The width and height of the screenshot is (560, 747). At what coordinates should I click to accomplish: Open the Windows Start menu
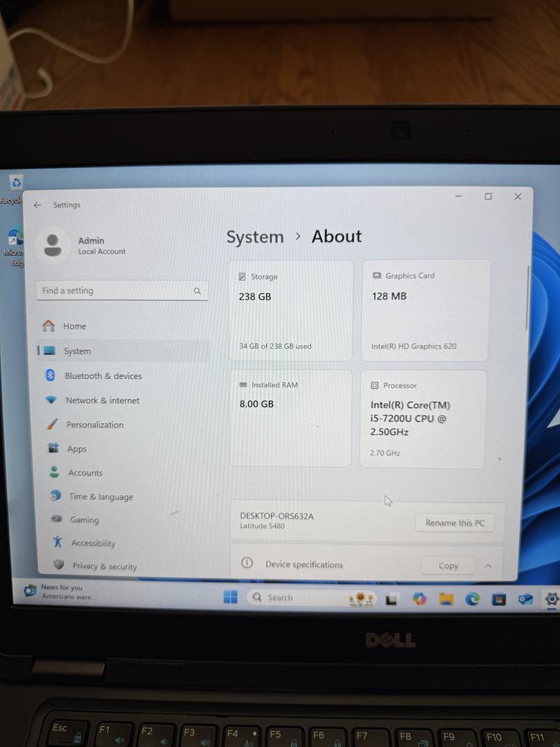230,596
